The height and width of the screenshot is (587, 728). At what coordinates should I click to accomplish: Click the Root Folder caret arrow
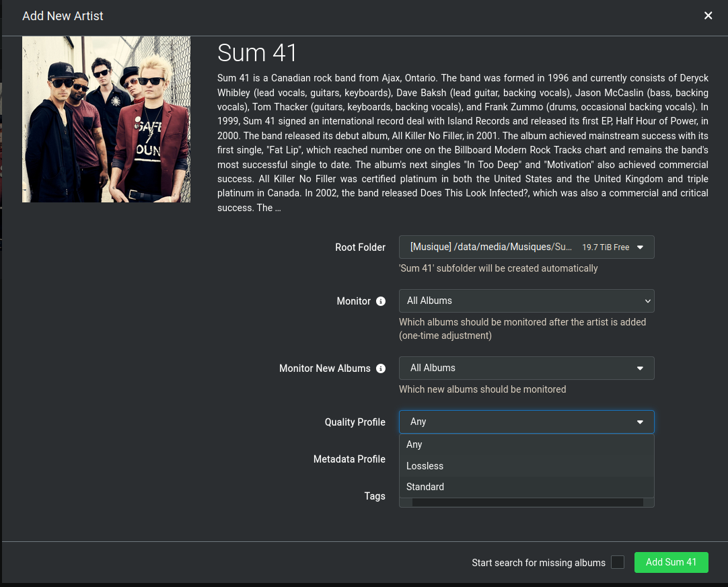tap(640, 247)
